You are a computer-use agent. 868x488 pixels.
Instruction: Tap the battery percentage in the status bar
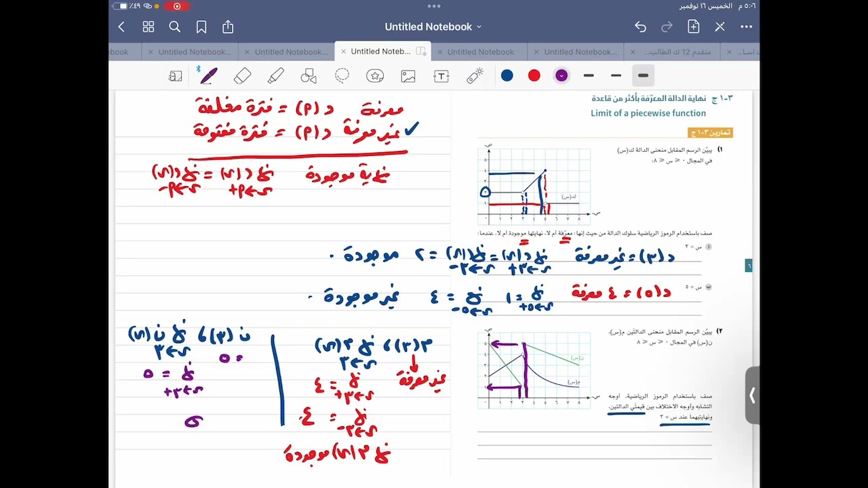[135, 6]
